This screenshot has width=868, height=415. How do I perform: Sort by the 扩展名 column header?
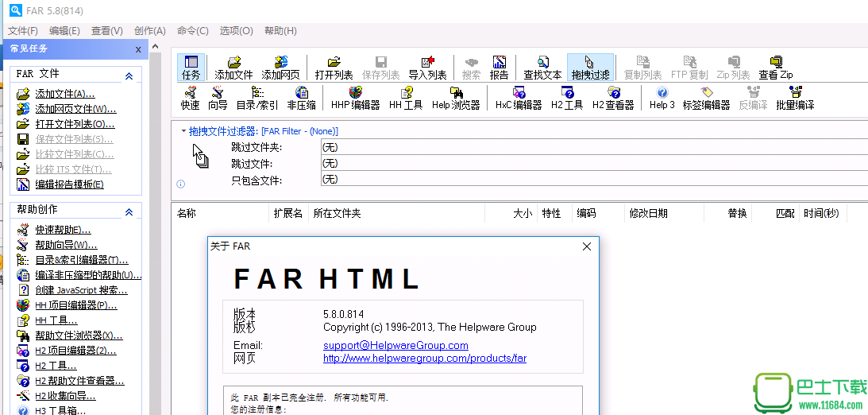point(289,213)
